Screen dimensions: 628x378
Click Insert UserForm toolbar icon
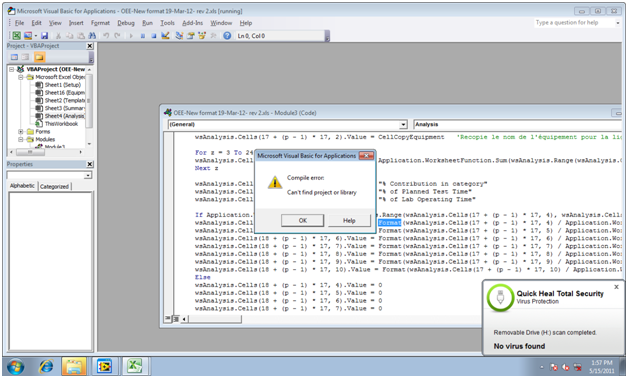[28, 36]
